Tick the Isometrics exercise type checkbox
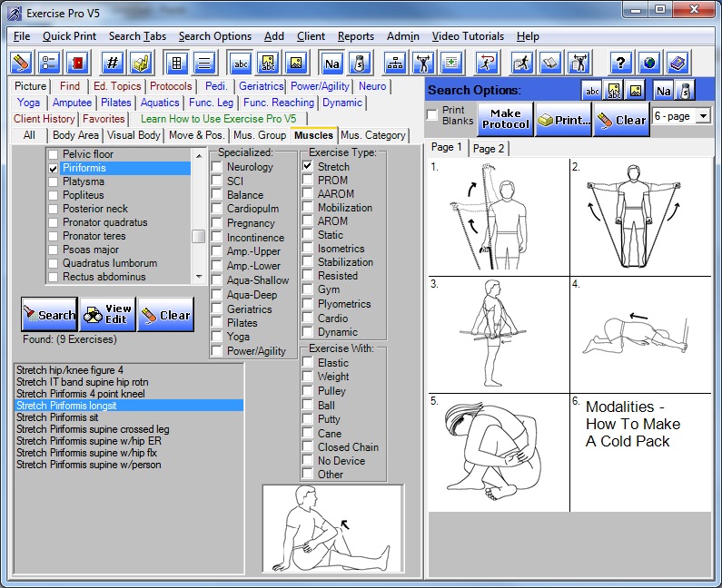The width and height of the screenshot is (722, 588). [308, 249]
